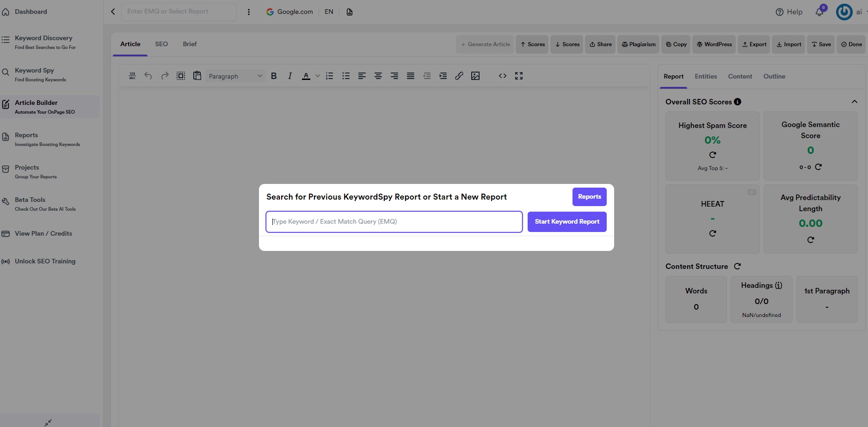The height and width of the screenshot is (427, 868).
Task: Toggle the fullscreen editor icon
Action: point(519,76)
